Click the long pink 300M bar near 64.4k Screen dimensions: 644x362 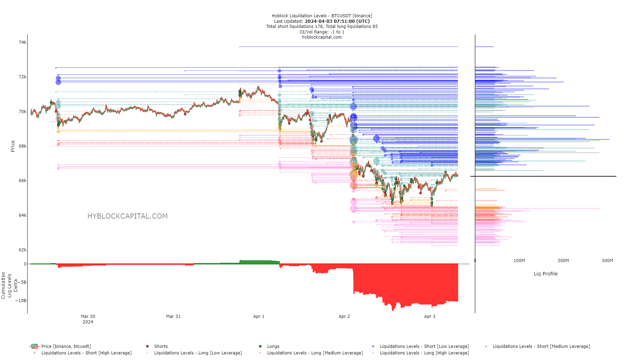(x=537, y=208)
